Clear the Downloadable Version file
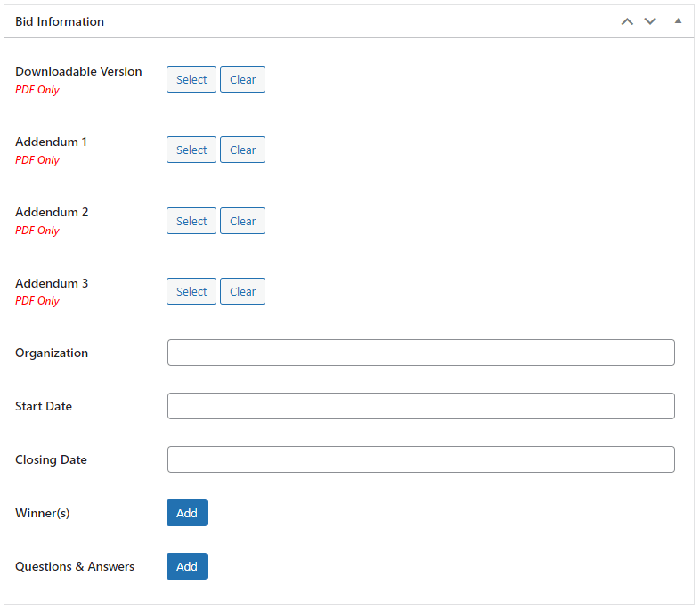Image resolution: width=700 pixels, height=609 pixels. pos(242,79)
